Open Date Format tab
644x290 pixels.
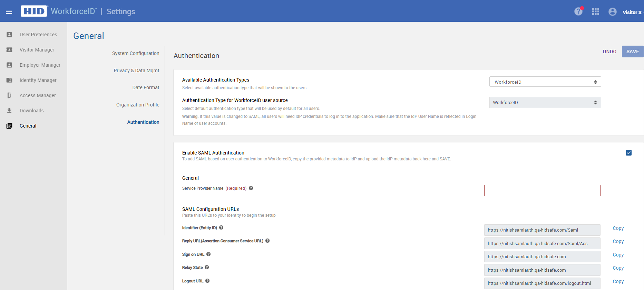146,87
